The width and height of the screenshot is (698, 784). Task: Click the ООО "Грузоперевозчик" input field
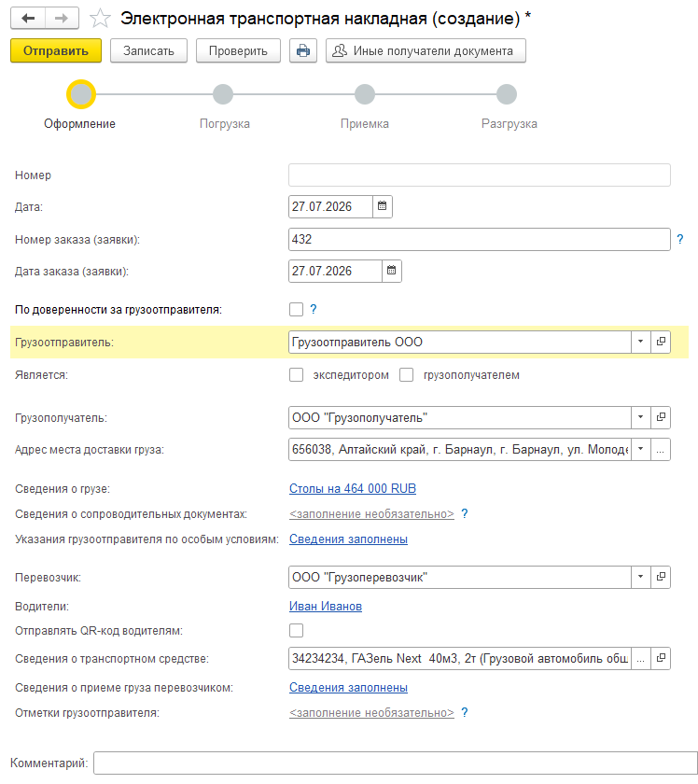coord(460,577)
